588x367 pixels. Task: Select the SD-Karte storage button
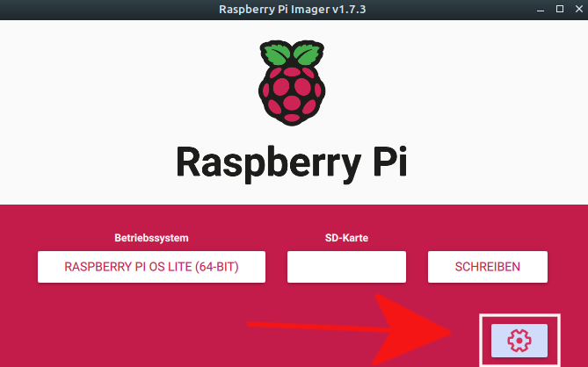tap(346, 267)
